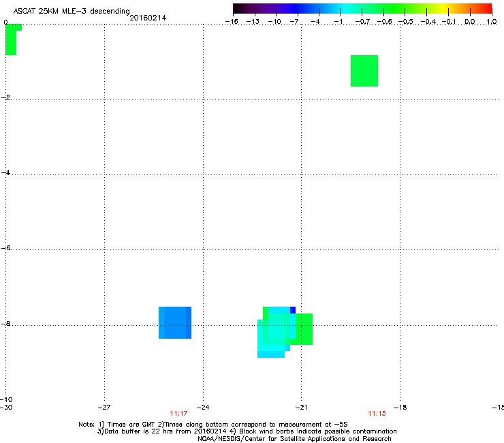Click the color bar label "-0.7"
Image resolution: width=504 pixels, height=443 pixels.
click(362, 22)
